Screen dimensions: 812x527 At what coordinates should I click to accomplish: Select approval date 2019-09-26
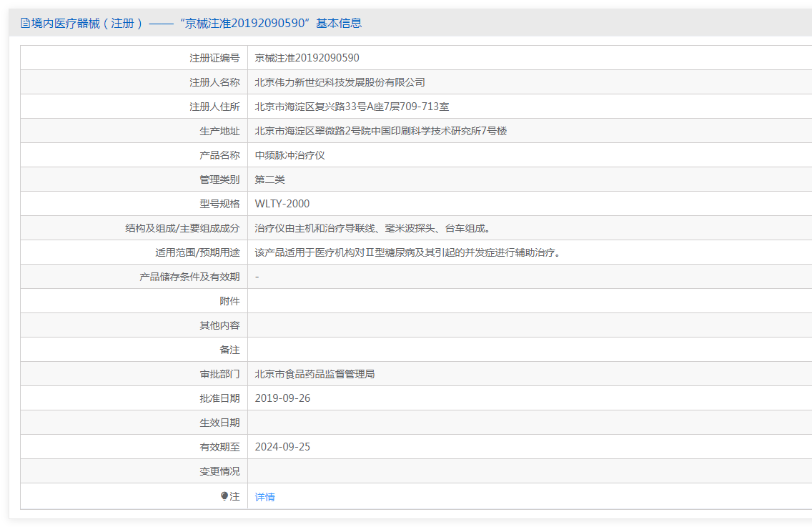coord(282,398)
